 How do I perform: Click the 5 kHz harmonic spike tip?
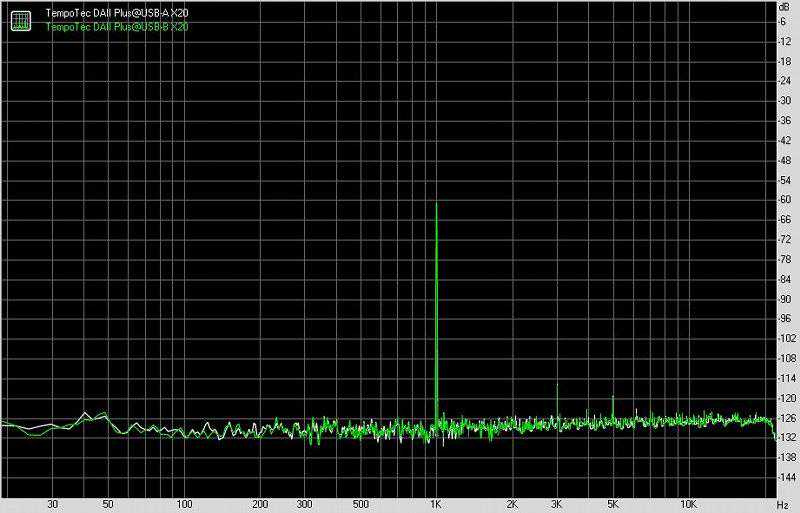(613, 397)
